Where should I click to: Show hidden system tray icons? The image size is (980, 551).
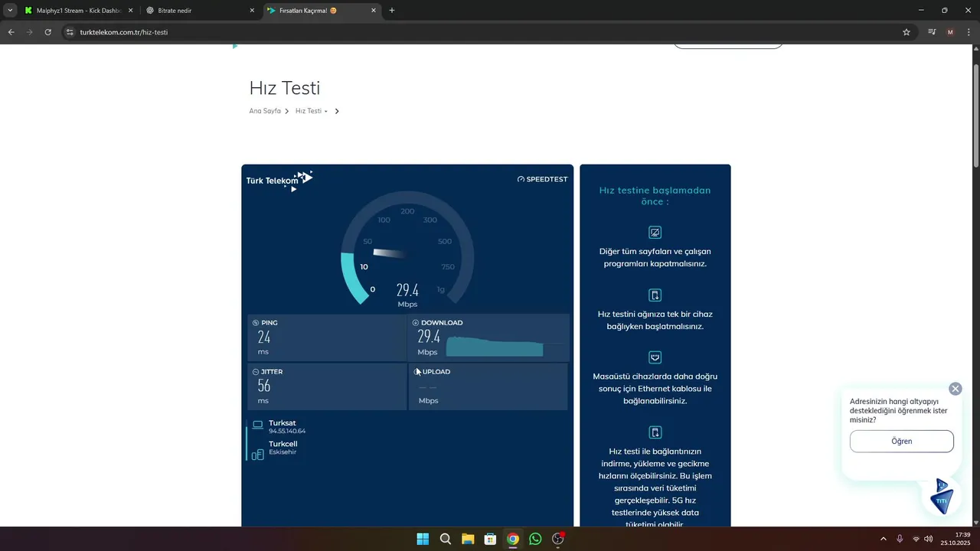click(883, 539)
